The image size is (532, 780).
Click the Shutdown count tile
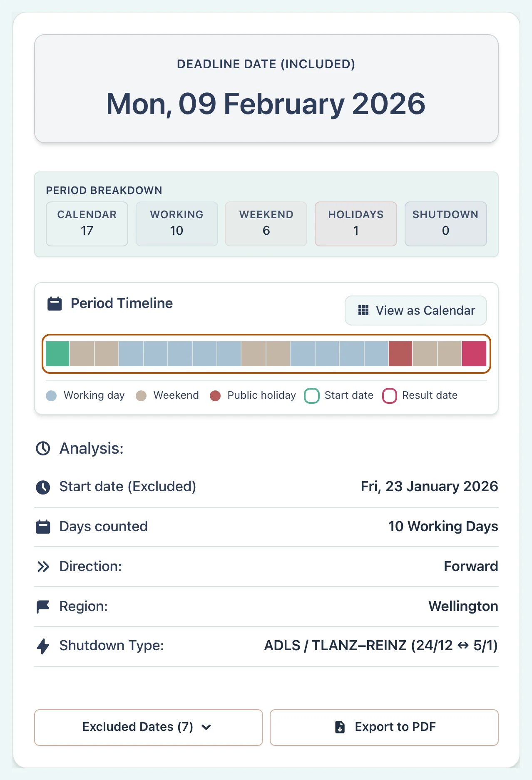point(446,224)
